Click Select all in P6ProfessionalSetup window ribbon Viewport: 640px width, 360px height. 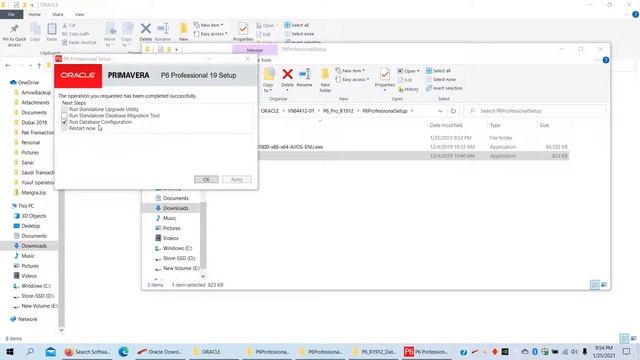pos(438,71)
